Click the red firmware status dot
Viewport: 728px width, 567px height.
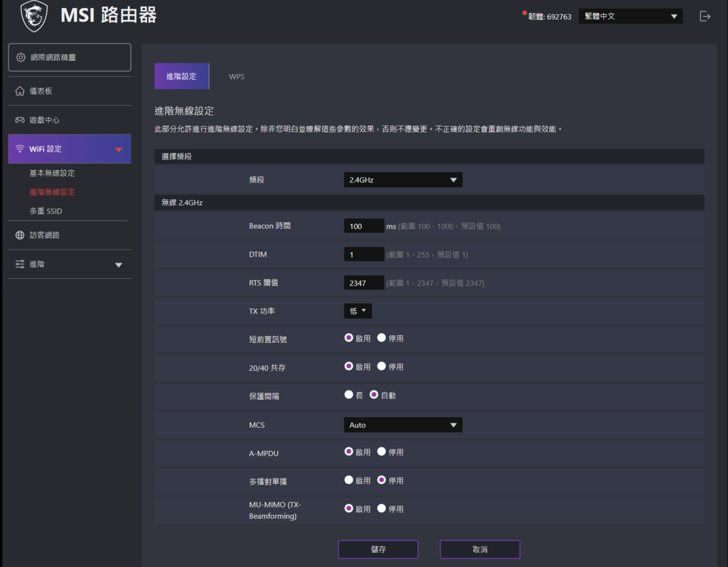click(x=524, y=13)
